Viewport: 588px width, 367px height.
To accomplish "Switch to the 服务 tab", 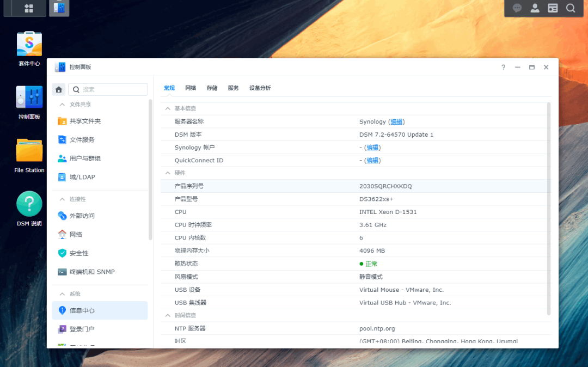I will [x=233, y=88].
